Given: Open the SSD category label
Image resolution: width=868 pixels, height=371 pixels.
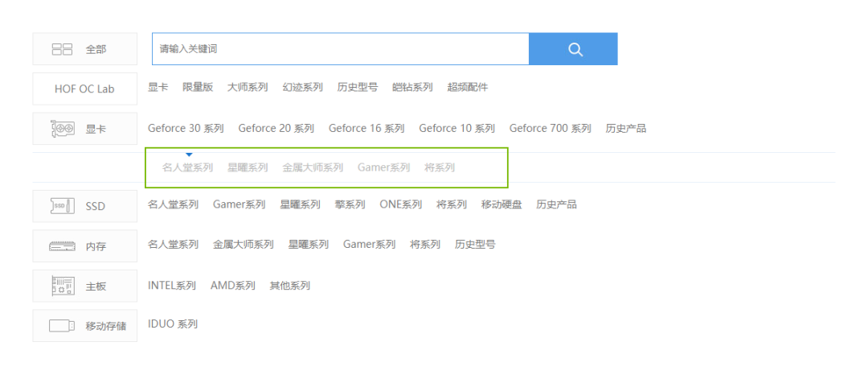Looking at the screenshot, I should pyautogui.click(x=95, y=206).
